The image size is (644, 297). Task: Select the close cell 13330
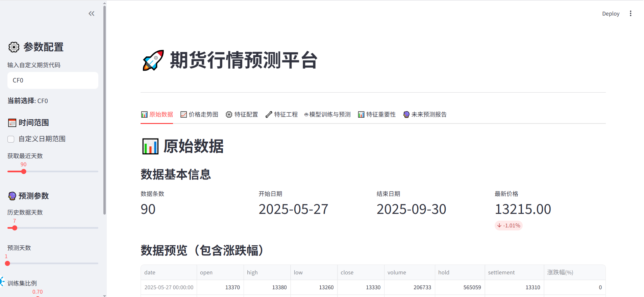(x=361, y=288)
